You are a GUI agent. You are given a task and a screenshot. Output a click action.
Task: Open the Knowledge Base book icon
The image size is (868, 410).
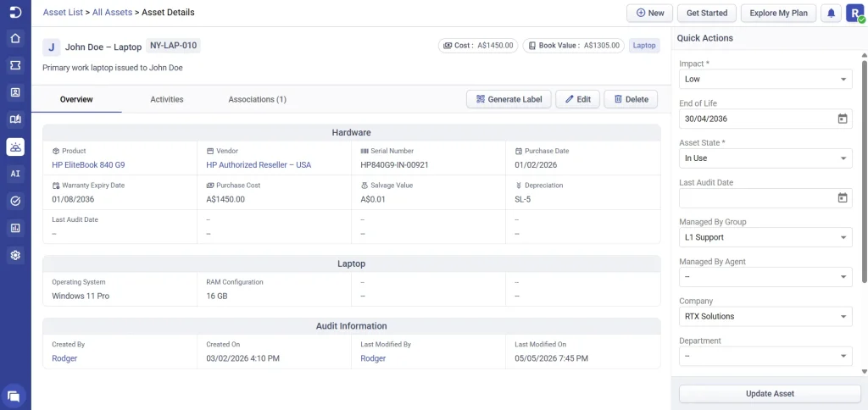click(x=15, y=119)
